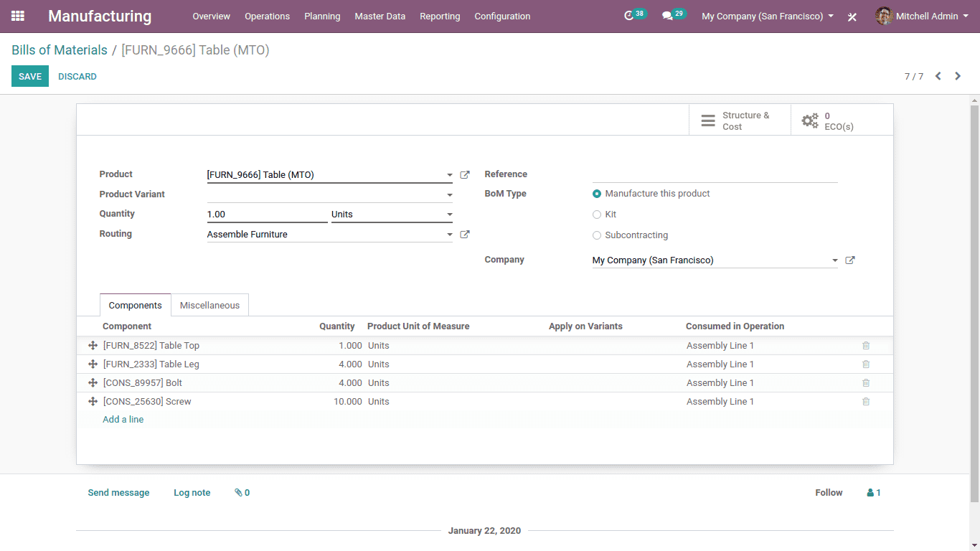
Task: Expand the Product Variant dropdown
Action: tap(450, 195)
